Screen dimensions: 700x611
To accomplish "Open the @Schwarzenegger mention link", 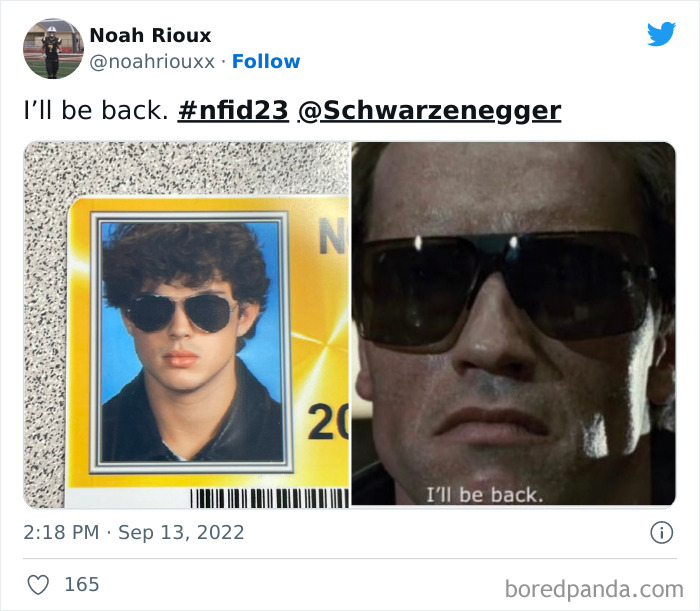I will point(429,111).
